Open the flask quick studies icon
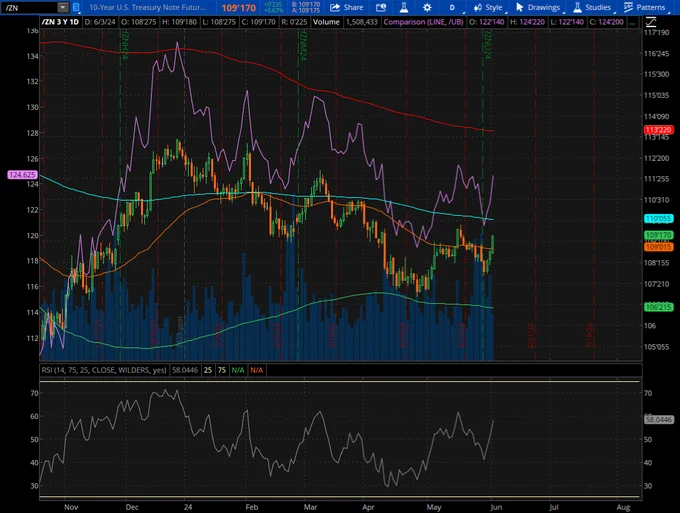 click(404, 7)
